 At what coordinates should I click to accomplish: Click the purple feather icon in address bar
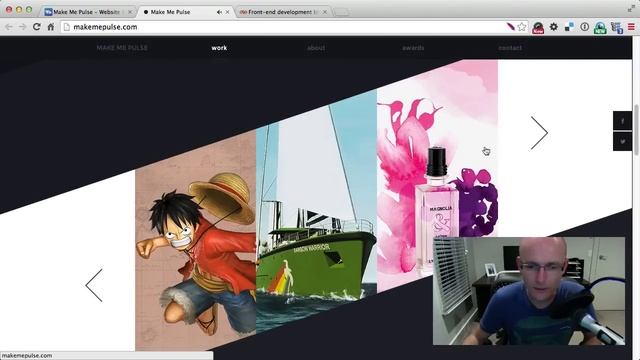[511, 27]
